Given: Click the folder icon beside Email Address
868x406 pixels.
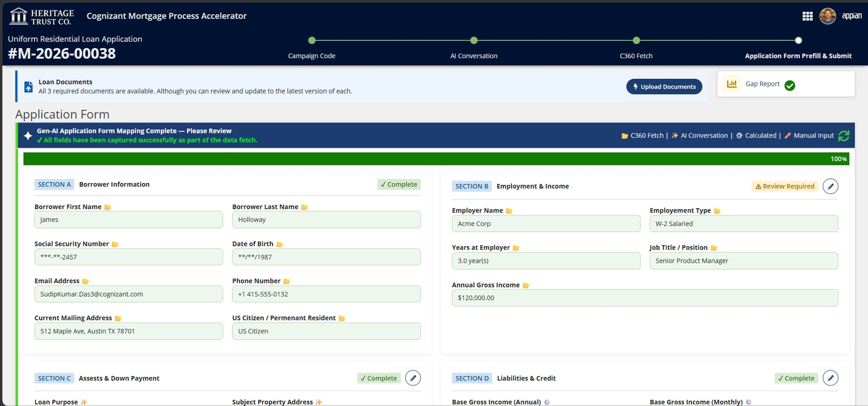Looking at the screenshot, I should pyautogui.click(x=85, y=281).
